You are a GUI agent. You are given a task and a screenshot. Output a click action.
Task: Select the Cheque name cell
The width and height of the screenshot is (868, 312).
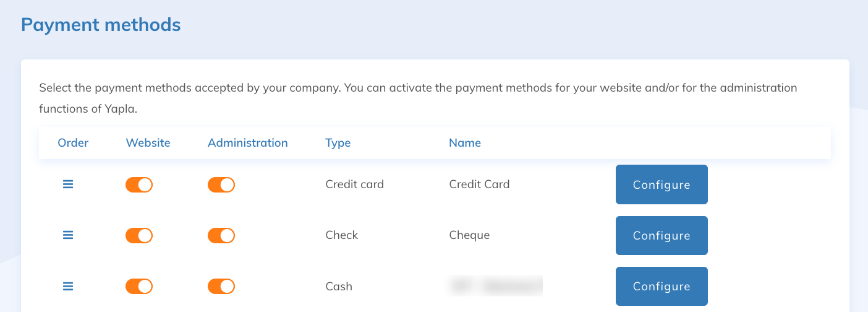coord(469,235)
